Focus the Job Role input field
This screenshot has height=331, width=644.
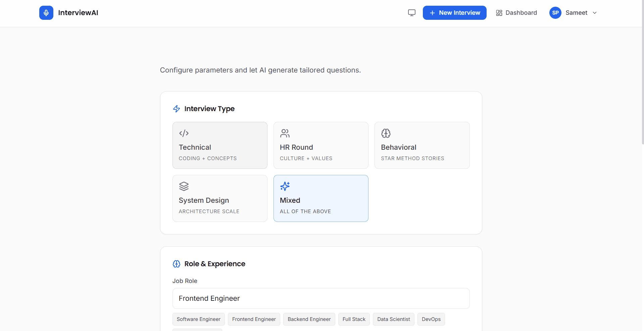pos(321,298)
